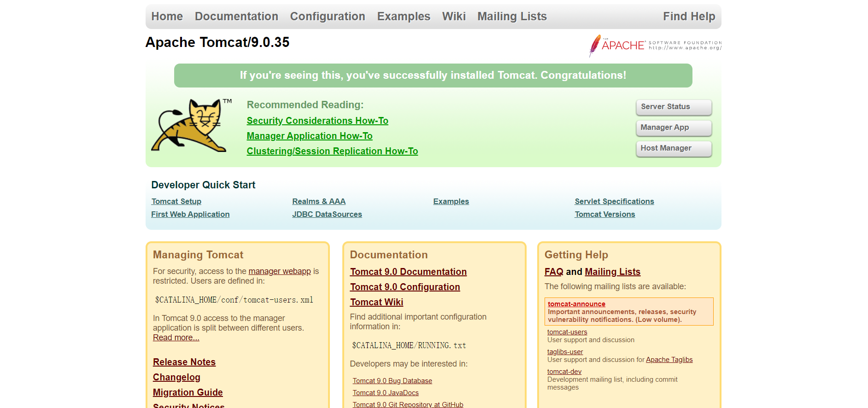
Task: Click the Getting Help section heading
Action: (576, 255)
